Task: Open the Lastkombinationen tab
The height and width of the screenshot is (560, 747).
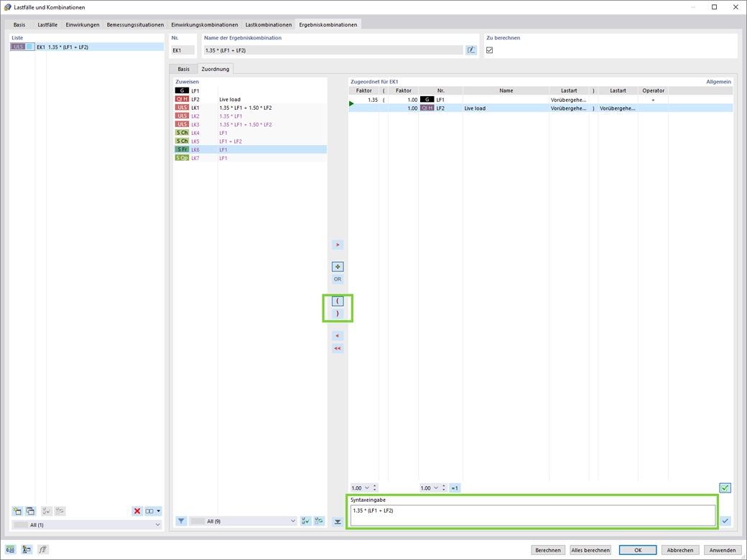Action: pos(269,24)
